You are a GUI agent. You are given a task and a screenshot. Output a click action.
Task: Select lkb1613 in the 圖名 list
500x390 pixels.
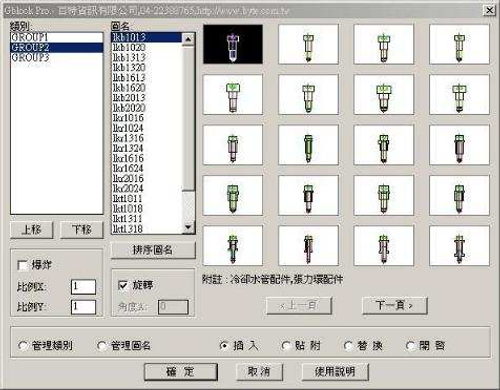pyautogui.click(x=147, y=78)
